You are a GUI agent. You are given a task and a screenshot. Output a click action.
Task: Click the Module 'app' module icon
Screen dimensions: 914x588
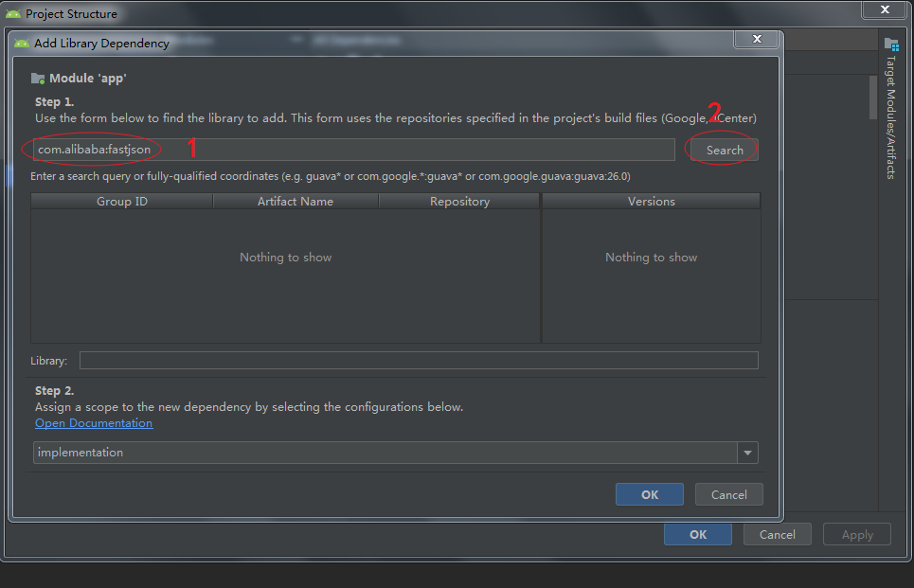coord(36,78)
